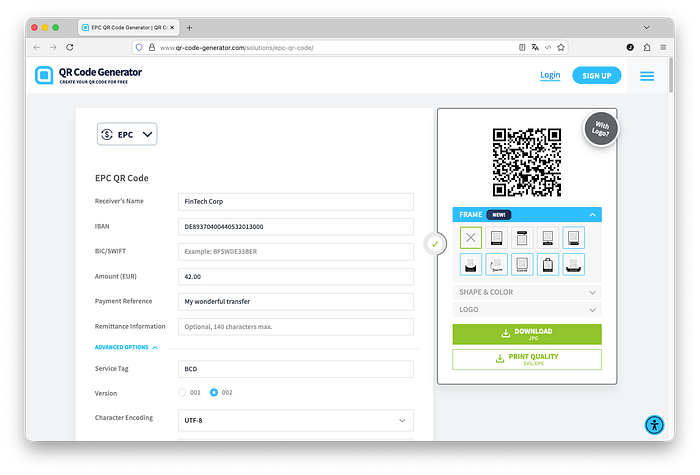Click the page vertical scrollbar
Screen dimensions: 700x475
point(671,75)
